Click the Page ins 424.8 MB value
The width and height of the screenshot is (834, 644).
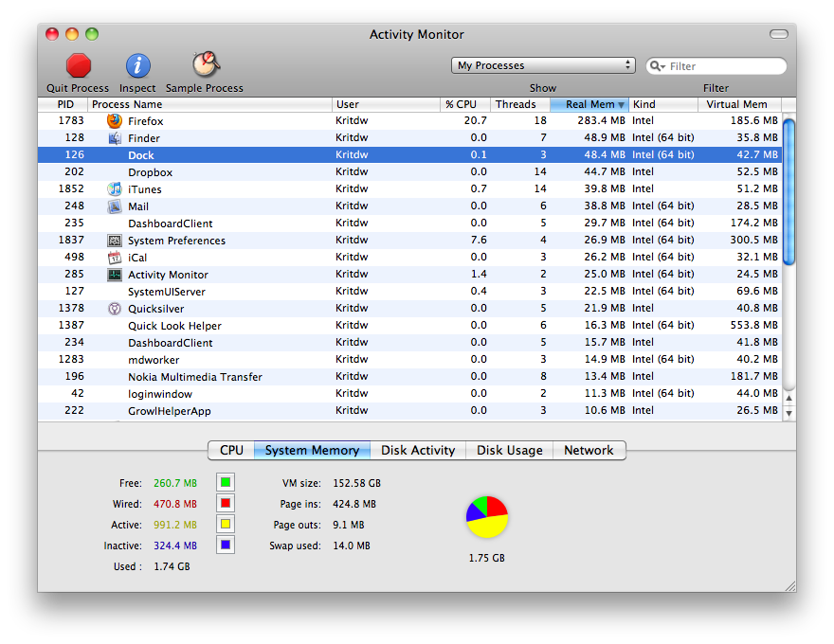click(354, 504)
